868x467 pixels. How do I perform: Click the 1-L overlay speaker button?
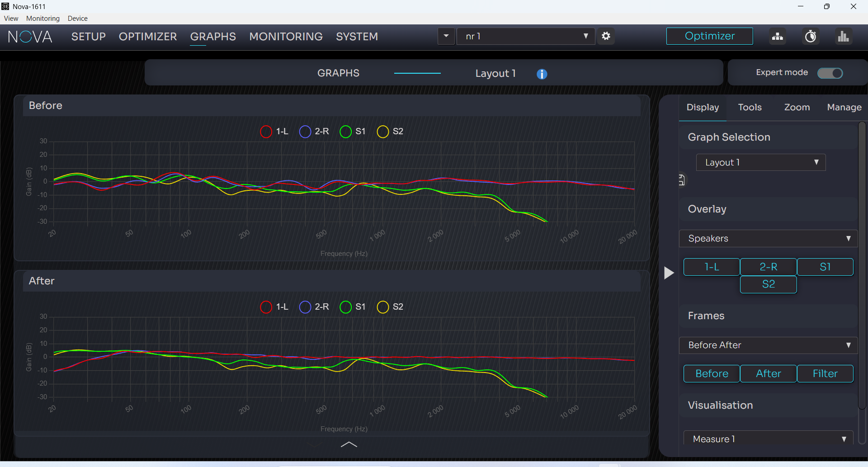[712, 267]
